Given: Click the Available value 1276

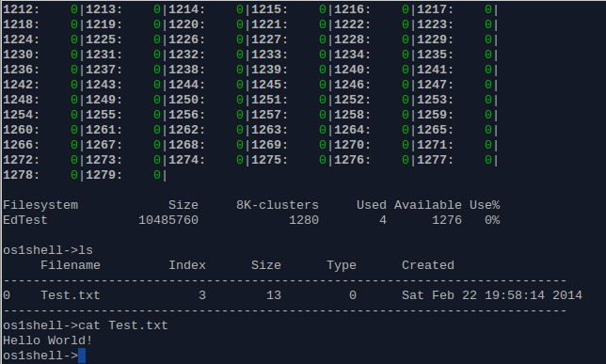Looking at the screenshot, I should (447, 220).
